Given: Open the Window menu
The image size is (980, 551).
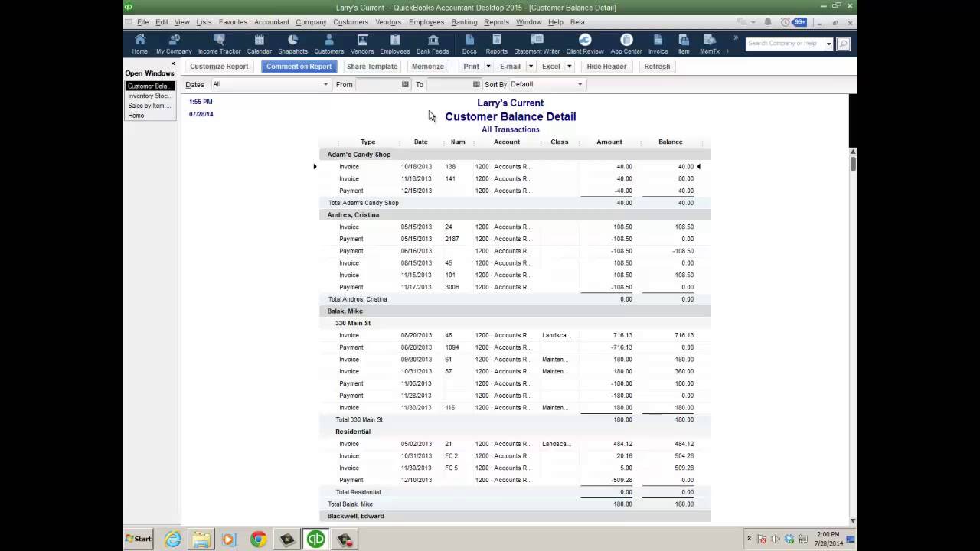Looking at the screenshot, I should pos(528,22).
